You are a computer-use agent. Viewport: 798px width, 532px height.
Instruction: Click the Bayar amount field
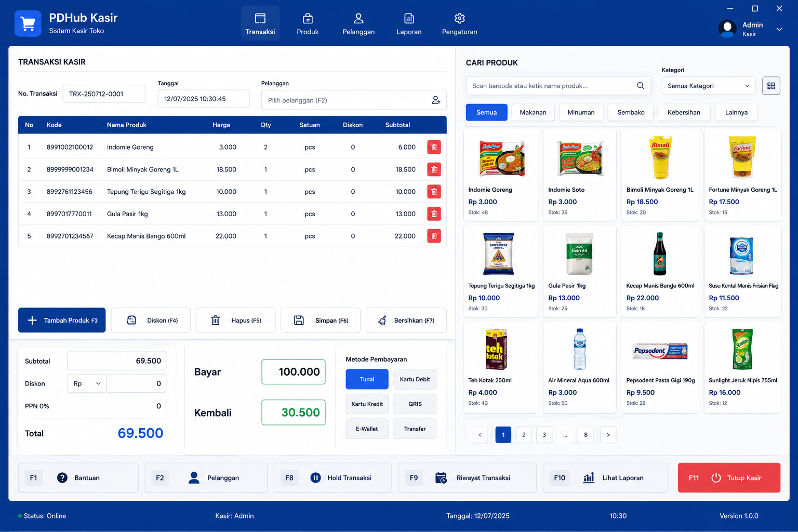pyautogui.click(x=294, y=372)
